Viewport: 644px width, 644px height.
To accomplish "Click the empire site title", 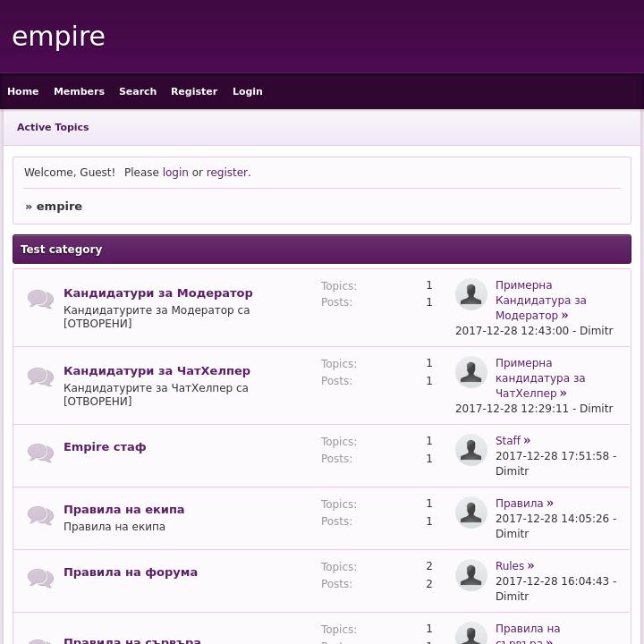I will click(x=59, y=37).
